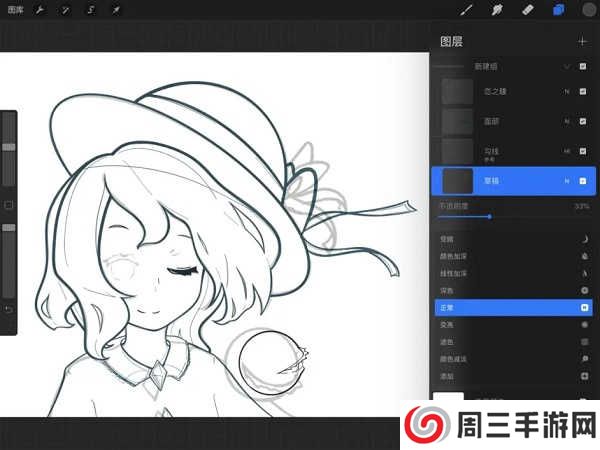This screenshot has height=450, width=600.
Task: Close blend mode N of 草稿 layer
Action: (567, 181)
